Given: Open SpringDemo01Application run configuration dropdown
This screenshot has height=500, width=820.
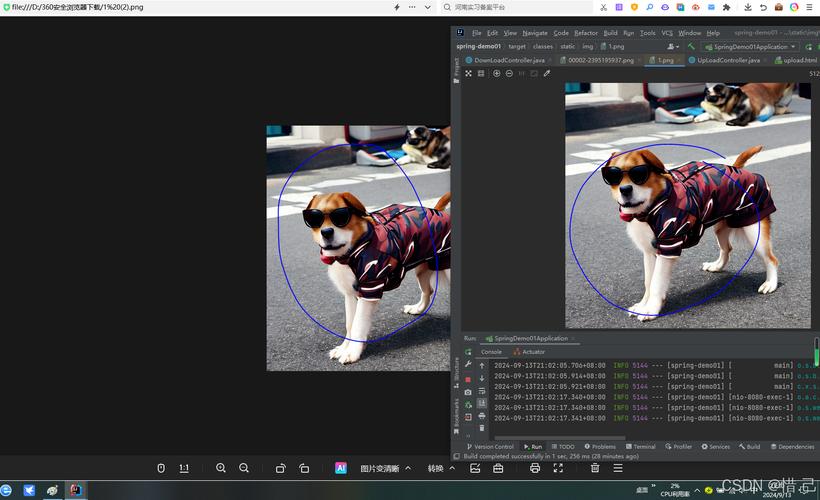Looking at the screenshot, I should coord(750,47).
